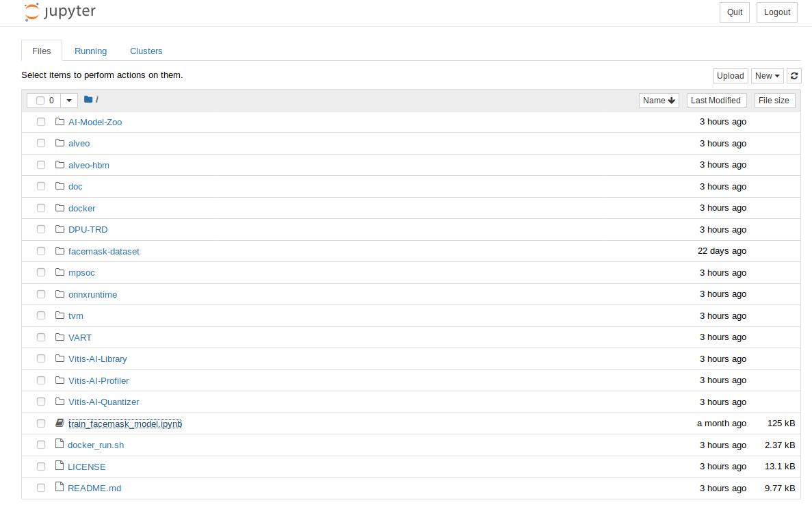
Task: Open the Vitis-AI-Profiler folder
Action: (99, 380)
